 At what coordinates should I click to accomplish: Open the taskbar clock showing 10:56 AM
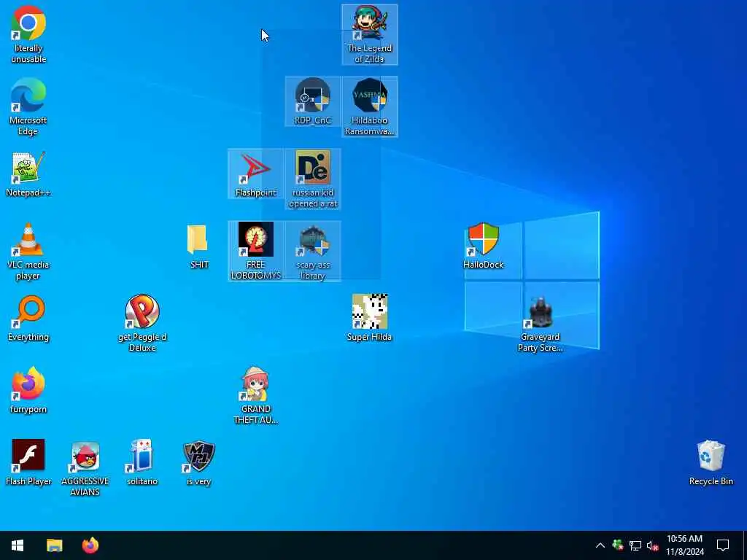(x=684, y=545)
